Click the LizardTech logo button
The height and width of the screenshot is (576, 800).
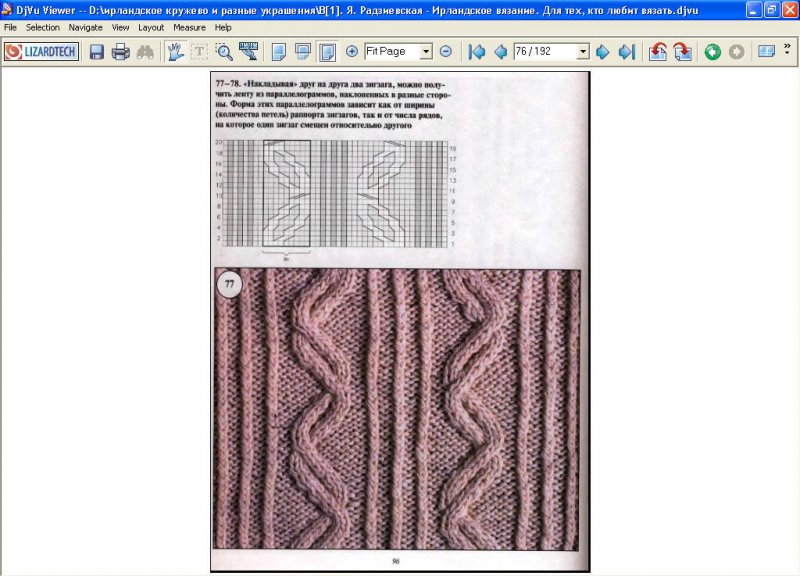[41, 52]
